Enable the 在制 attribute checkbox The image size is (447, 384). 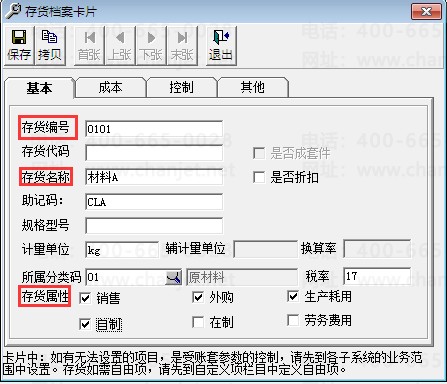pos(198,322)
